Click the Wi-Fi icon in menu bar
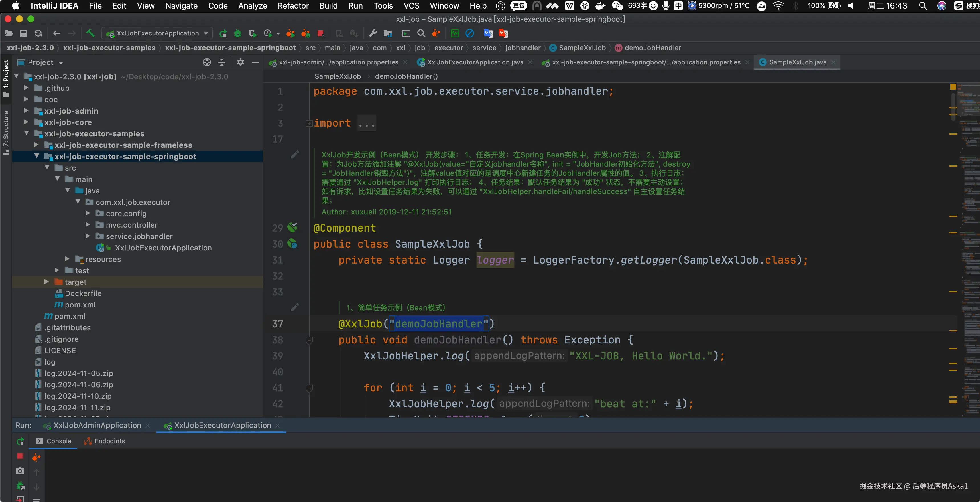The image size is (980, 502). click(779, 6)
